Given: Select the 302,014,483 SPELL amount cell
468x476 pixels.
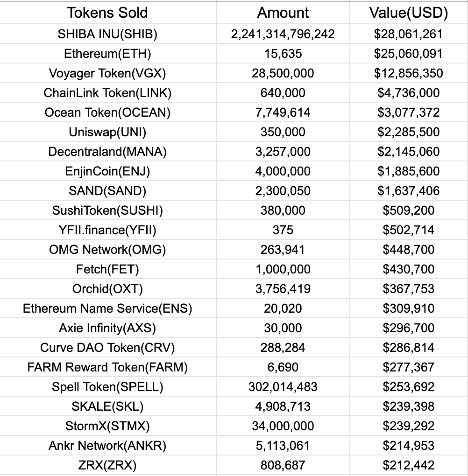Looking at the screenshot, I should (283, 386).
